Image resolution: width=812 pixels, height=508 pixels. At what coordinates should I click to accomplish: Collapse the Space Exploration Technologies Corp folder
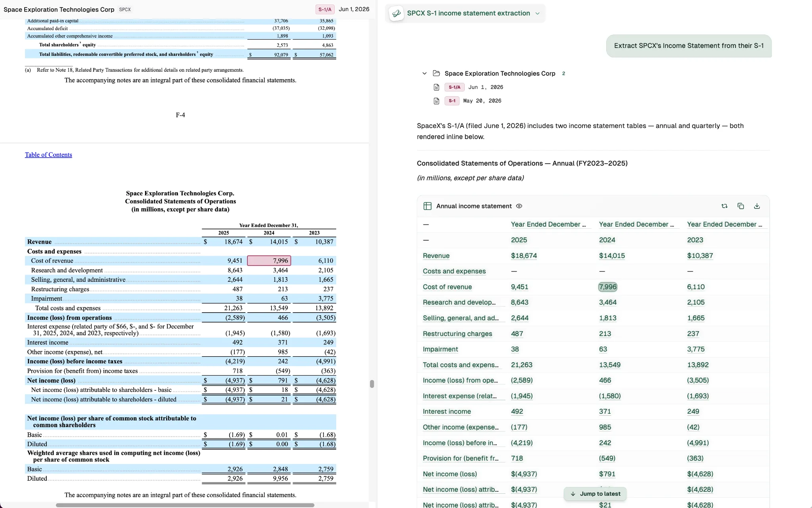tap(424, 73)
